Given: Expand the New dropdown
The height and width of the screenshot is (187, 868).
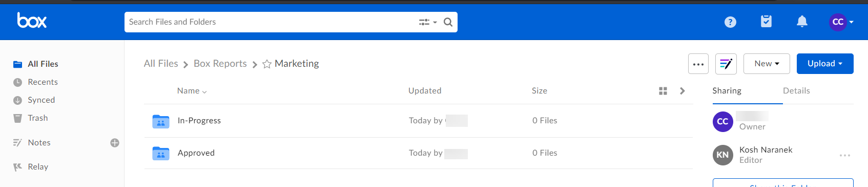Looking at the screenshot, I should tap(767, 64).
